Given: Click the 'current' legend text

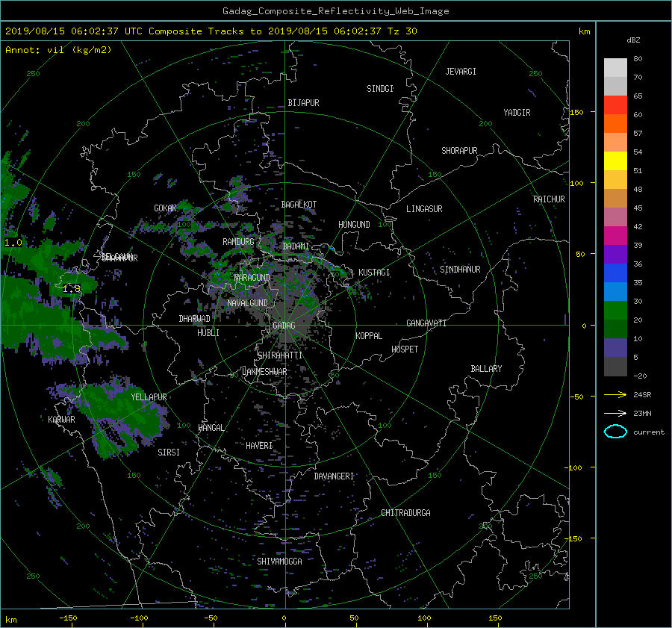Looking at the screenshot, I should [x=649, y=432].
